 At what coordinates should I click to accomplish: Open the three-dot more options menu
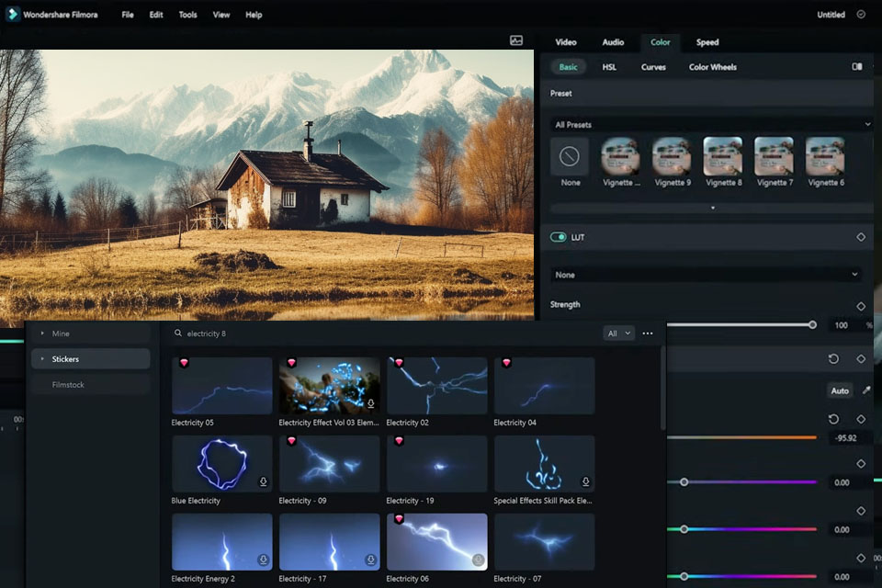pyautogui.click(x=648, y=334)
